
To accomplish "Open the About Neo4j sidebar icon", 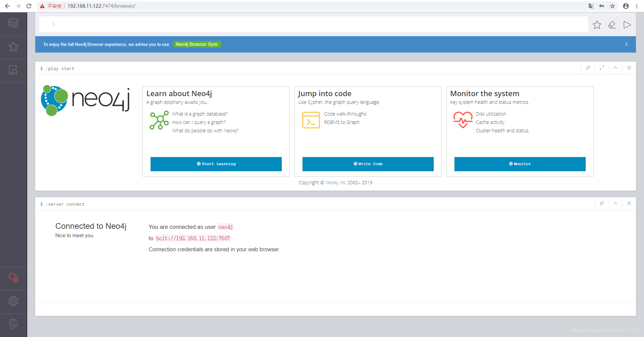I will [13, 324].
